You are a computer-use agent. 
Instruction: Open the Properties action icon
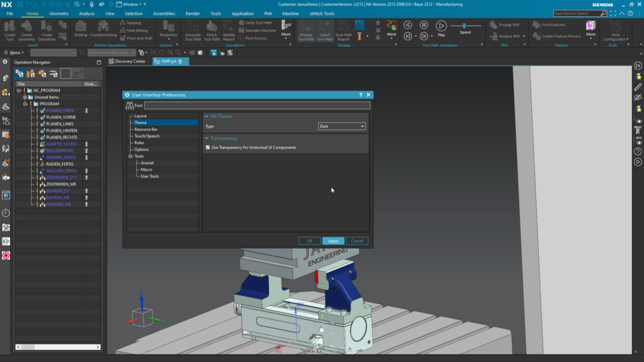tap(169, 30)
